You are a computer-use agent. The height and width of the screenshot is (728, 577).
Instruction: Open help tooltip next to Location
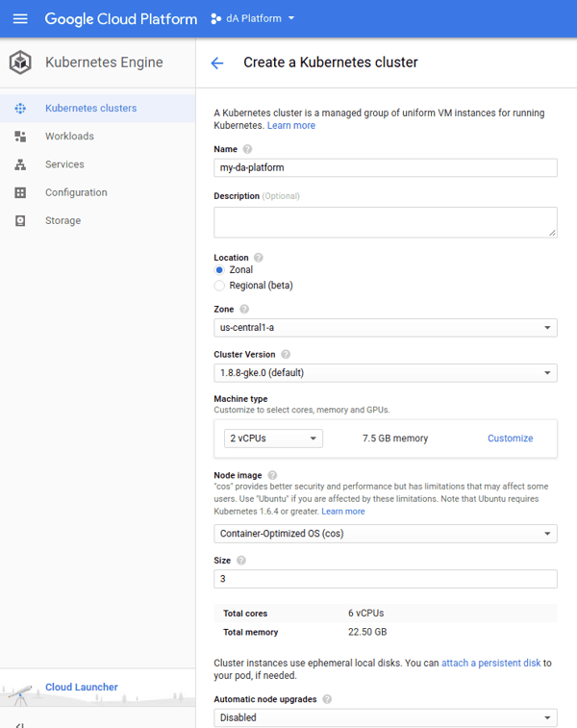click(x=259, y=257)
